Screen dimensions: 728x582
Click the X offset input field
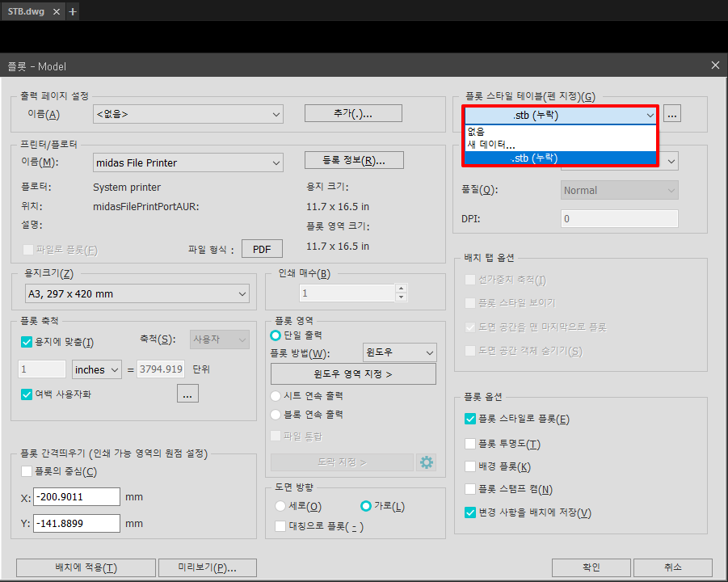coord(77,496)
